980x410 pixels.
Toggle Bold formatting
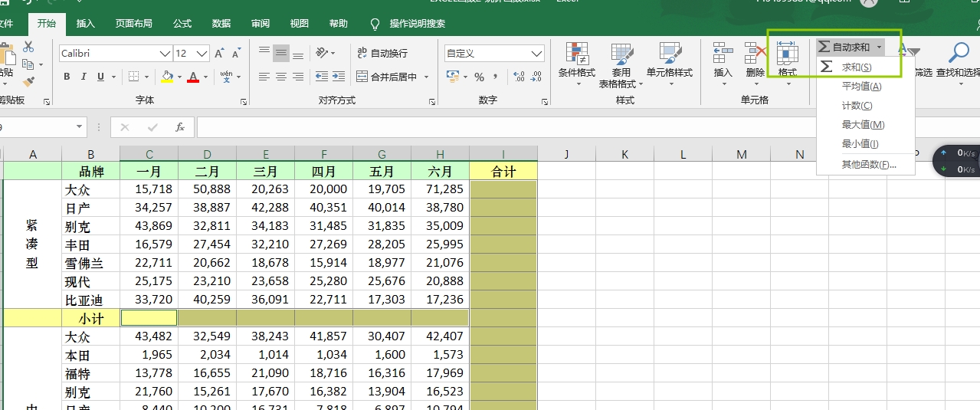tap(67, 77)
